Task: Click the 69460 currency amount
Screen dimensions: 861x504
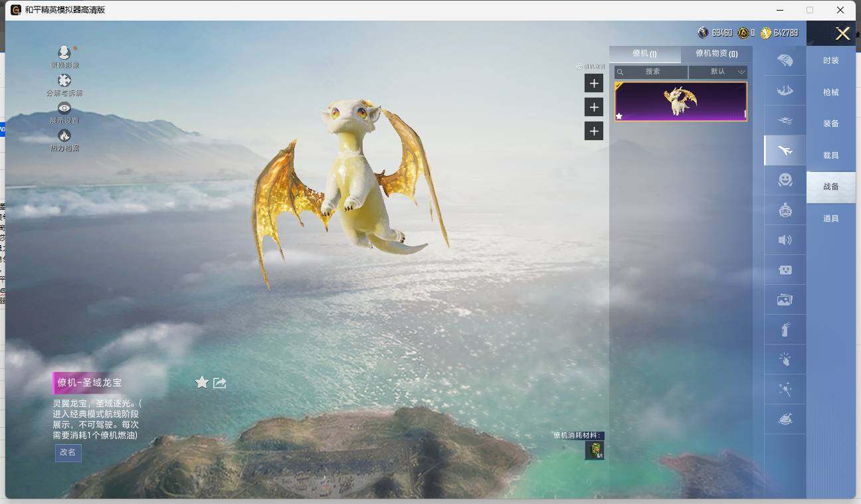Action: click(722, 33)
